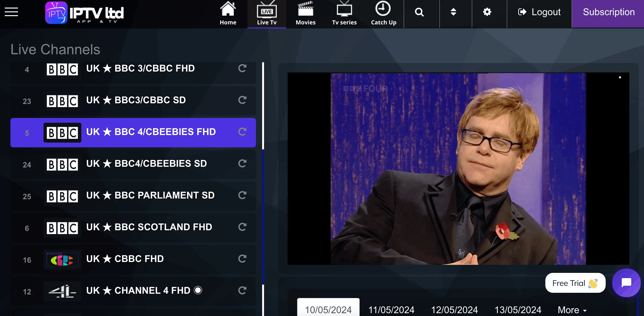Open the chat bubble widget

click(626, 283)
